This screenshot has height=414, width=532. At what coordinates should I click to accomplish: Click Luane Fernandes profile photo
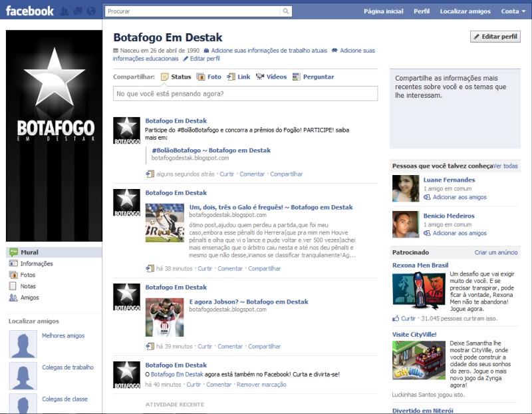tap(406, 188)
